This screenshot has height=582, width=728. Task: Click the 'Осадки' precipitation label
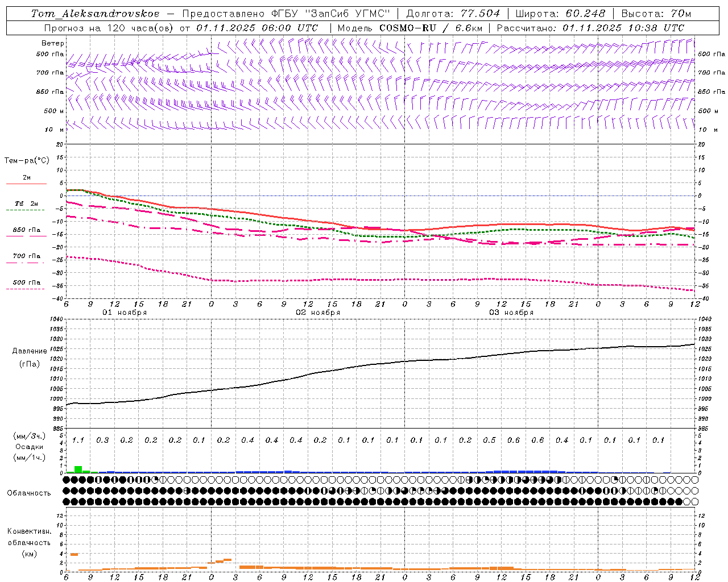click(x=29, y=447)
